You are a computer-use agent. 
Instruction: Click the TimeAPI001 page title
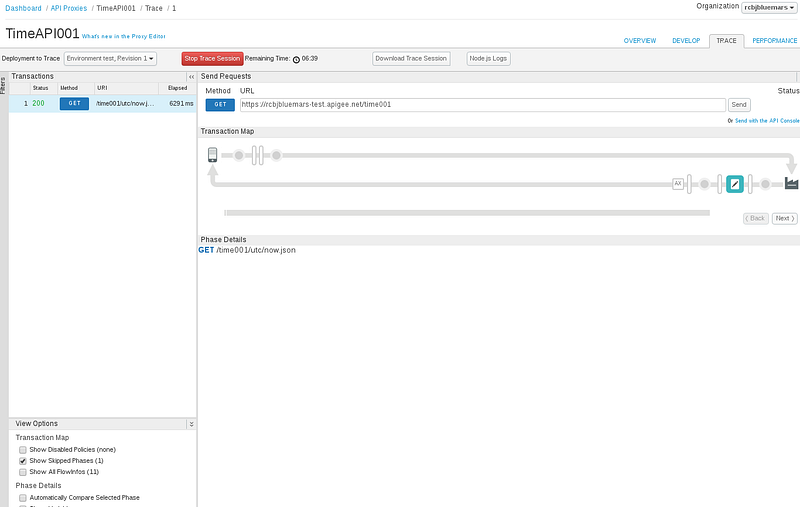click(42, 34)
